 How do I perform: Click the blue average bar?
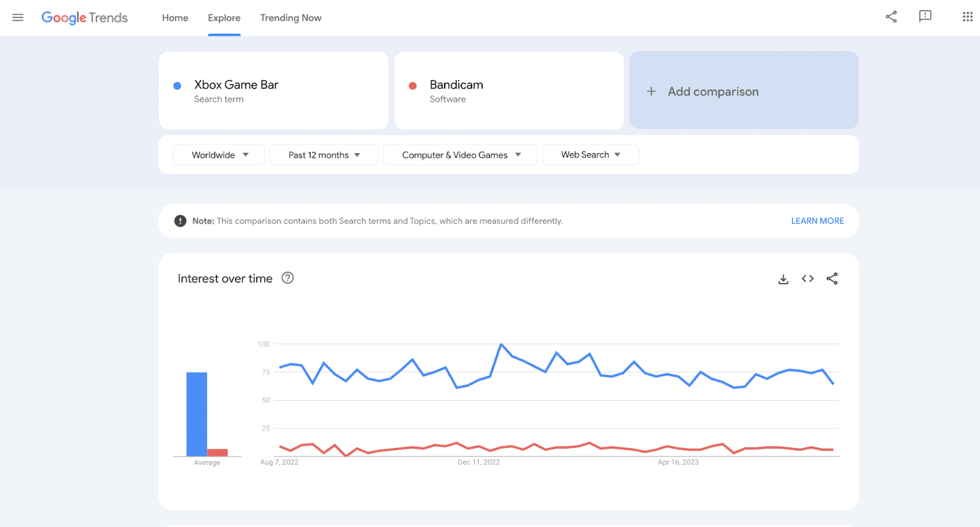pyautogui.click(x=197, y=414)
